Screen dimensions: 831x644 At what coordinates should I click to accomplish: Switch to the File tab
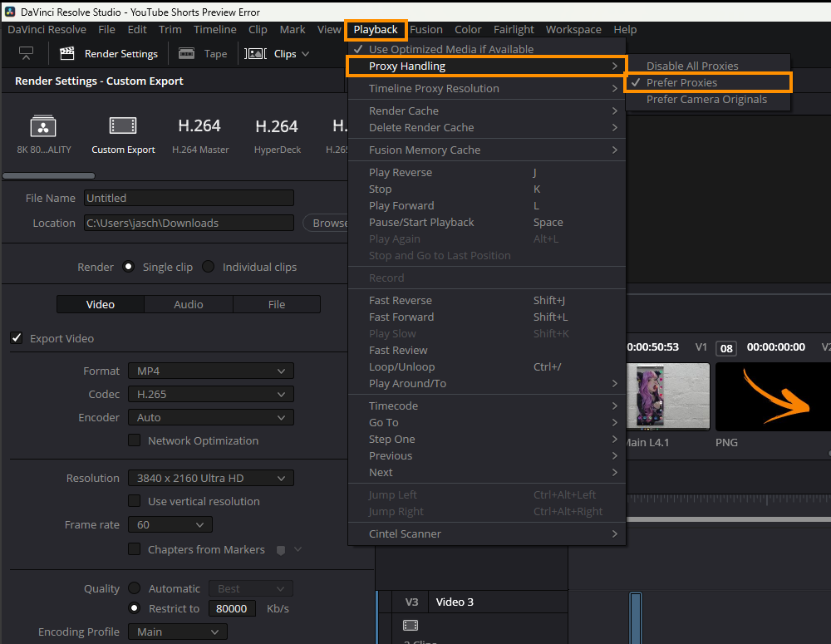coord(277,304)
